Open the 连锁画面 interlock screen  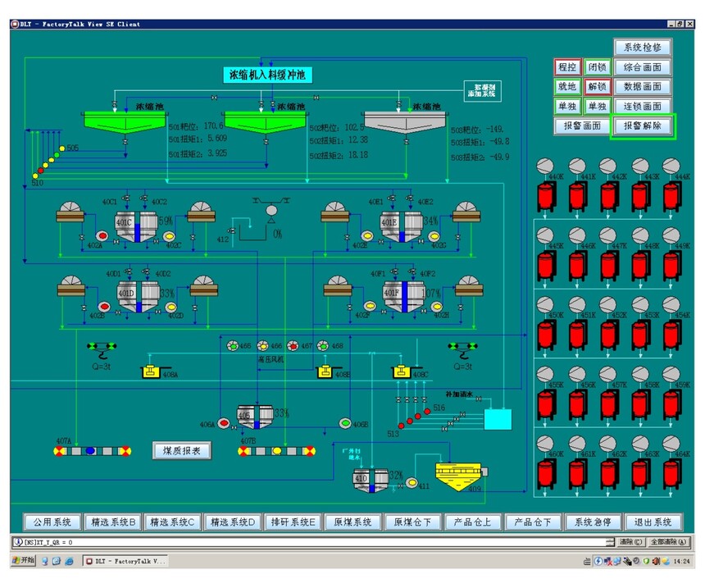click(x=643, y=106)
